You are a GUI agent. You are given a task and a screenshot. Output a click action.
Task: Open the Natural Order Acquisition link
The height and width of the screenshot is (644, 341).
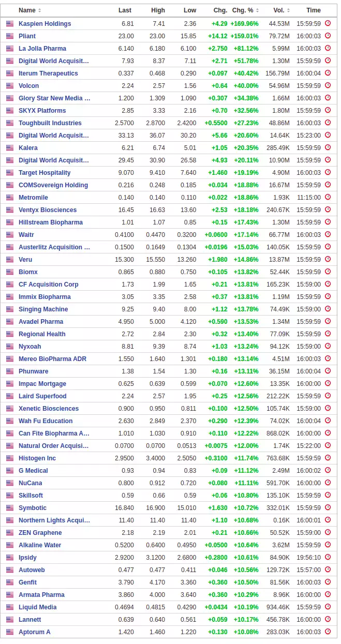click(x=54, y=446)
